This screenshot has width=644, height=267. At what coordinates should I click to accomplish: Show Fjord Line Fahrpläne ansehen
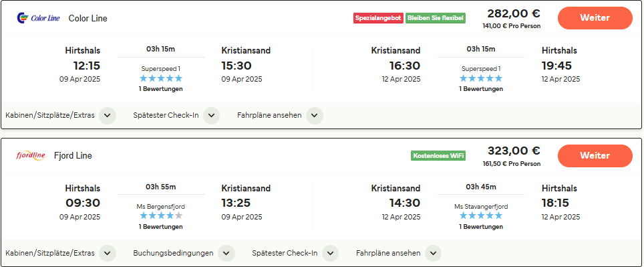433,253
